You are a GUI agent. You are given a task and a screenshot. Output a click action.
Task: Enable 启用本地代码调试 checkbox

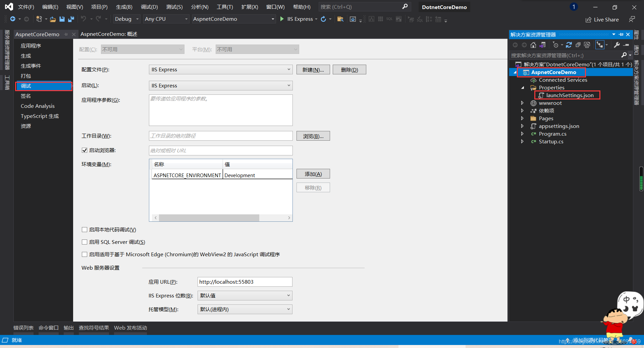[x=85, y=230]
